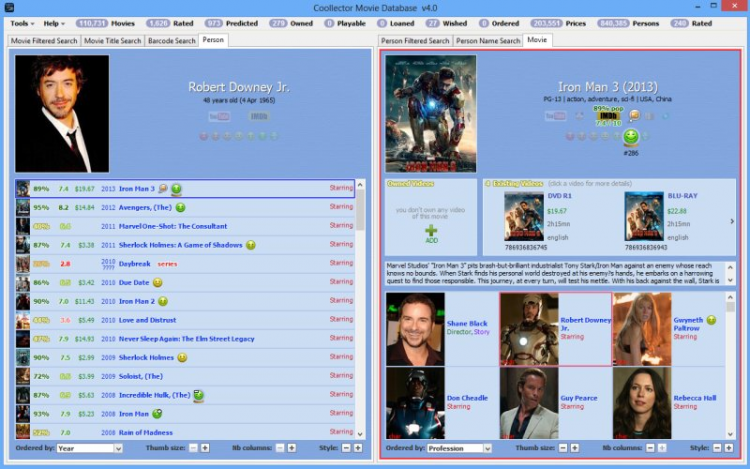Open Rebecca Hall person entry
Screen dimensions: 750x469
(x=669, y=403)
